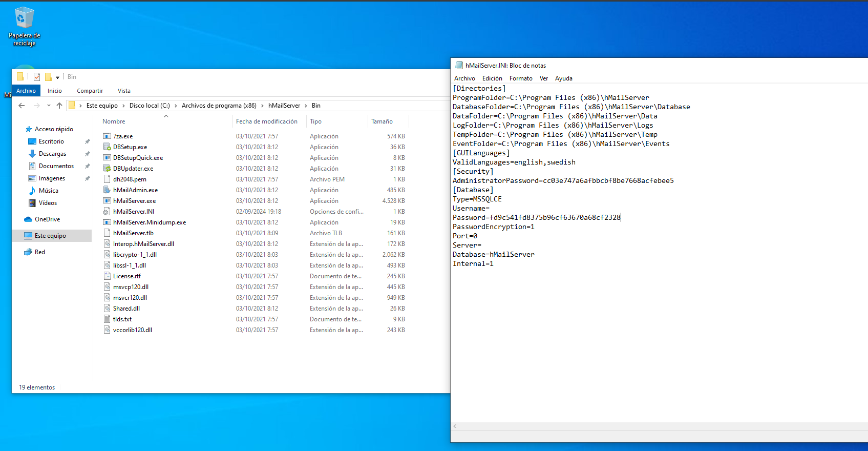Viewport: 868px width, 451px height.
Task: Expand chevron after Archivos de programa (x86)
Action: point(262,106)
